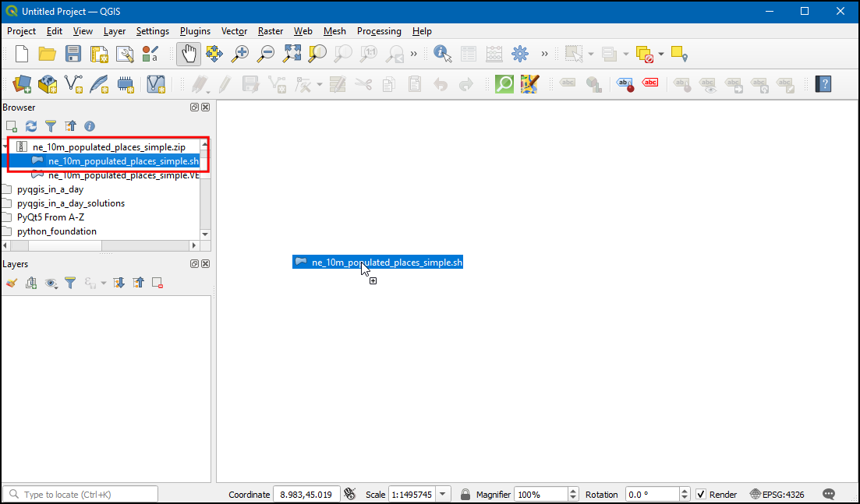Screen dimensions: 860x504
Task: Open the Data Source Manager
Action: [22, 83]
